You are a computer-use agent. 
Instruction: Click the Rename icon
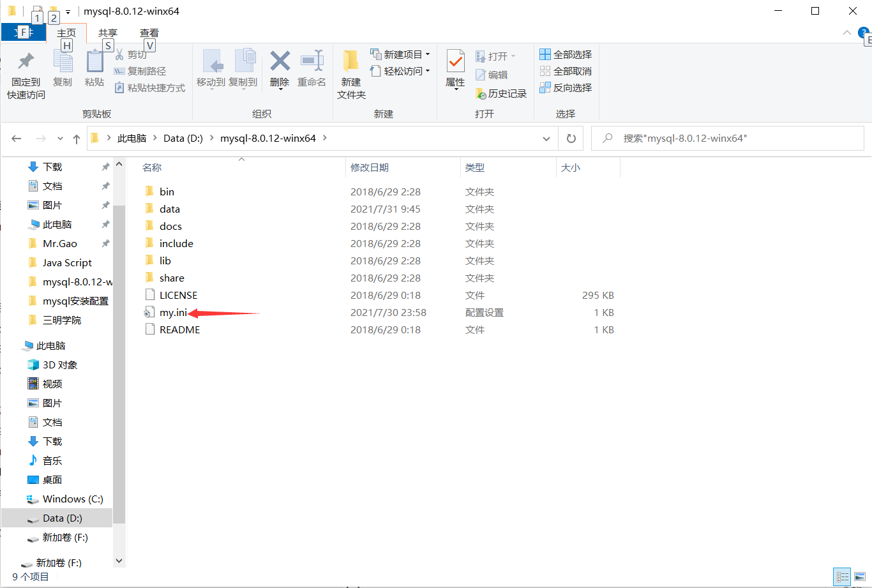[312, 61]
